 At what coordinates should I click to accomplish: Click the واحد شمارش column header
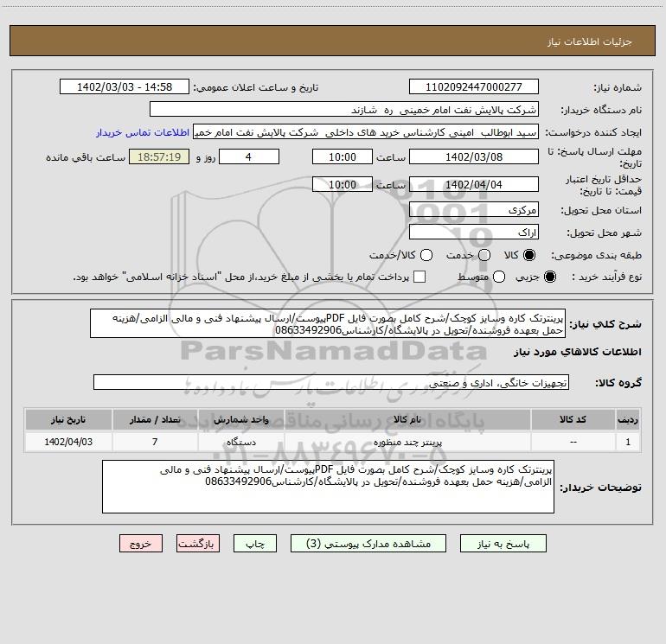coord(240,419)
